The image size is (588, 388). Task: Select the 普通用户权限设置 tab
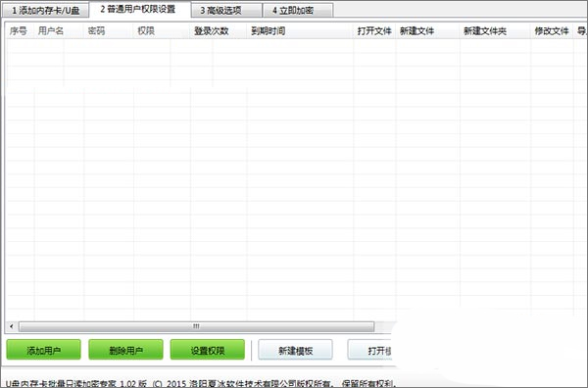(x=138, y=9)
